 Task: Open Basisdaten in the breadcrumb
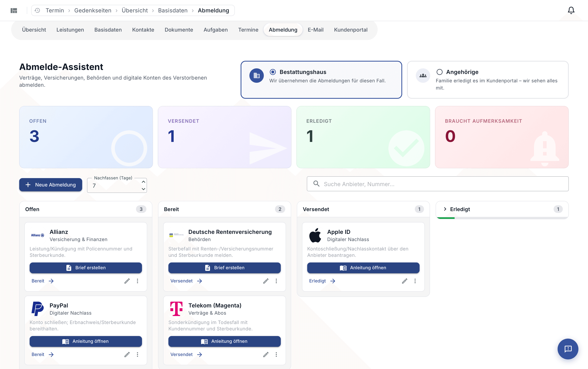[173, 10]
